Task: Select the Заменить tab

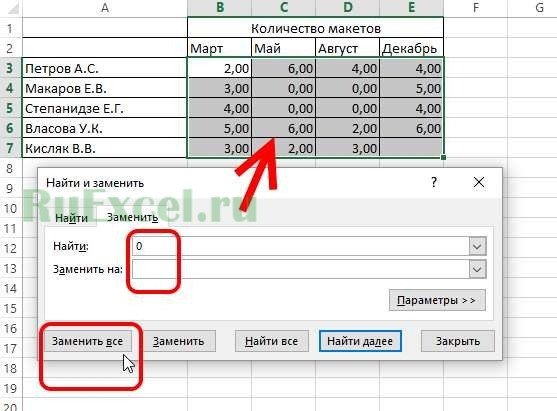Action: pyautogui.click(x=133, y=217)
